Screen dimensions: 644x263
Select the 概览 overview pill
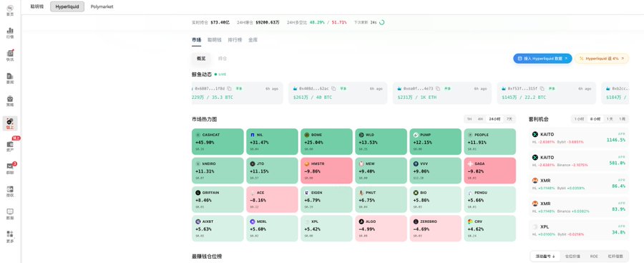click(201, 59)
